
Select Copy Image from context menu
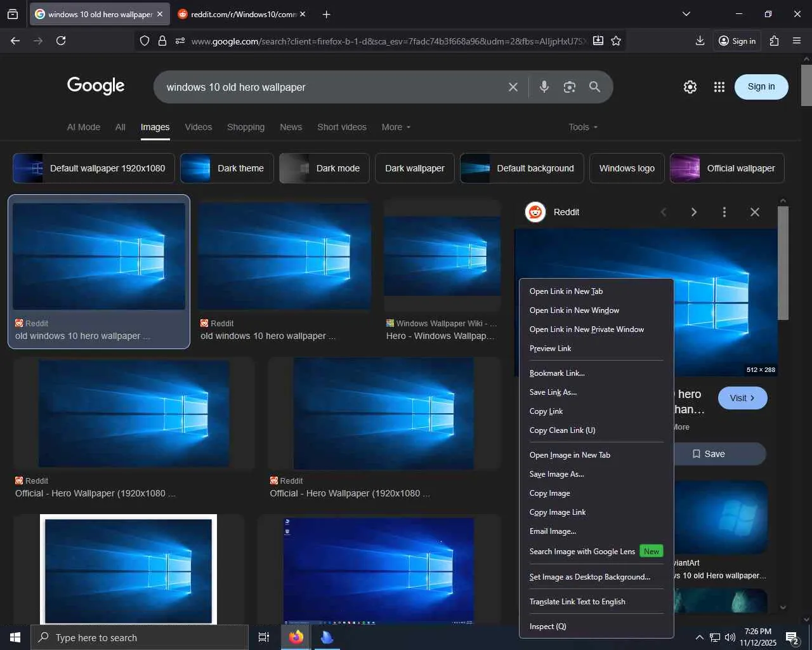[x=596, y=493]
